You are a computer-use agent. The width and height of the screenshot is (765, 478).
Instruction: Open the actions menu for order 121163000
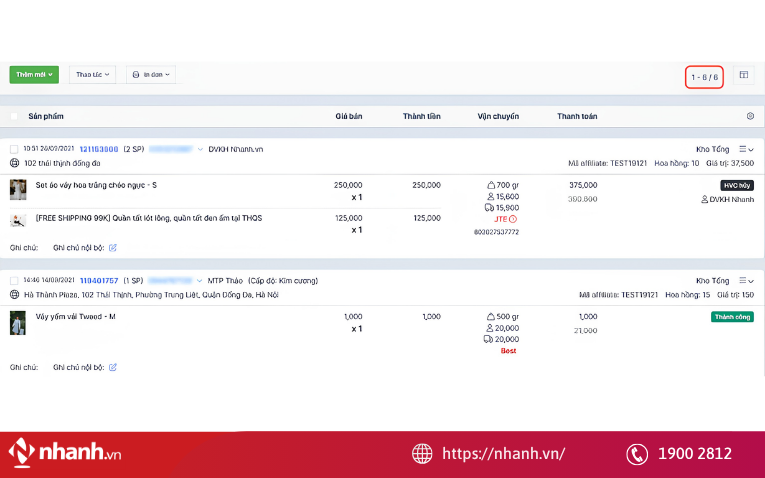(x=746, y=149)
